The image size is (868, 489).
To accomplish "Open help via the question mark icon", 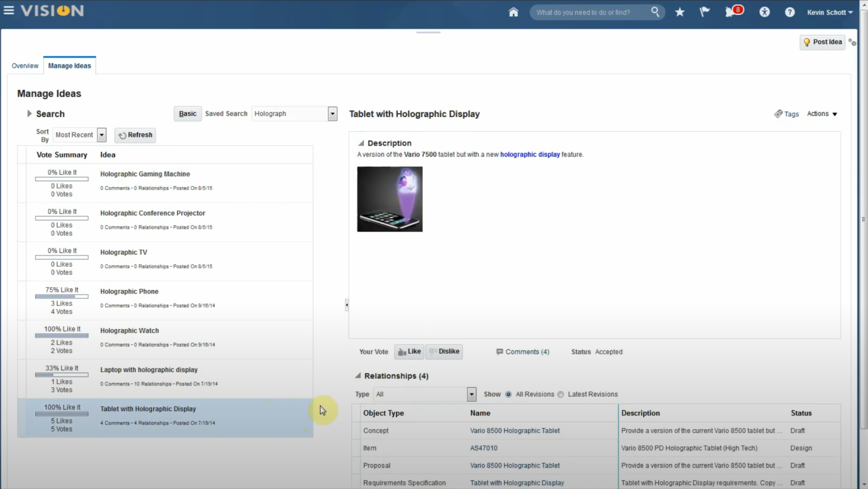I will point(789,12).
